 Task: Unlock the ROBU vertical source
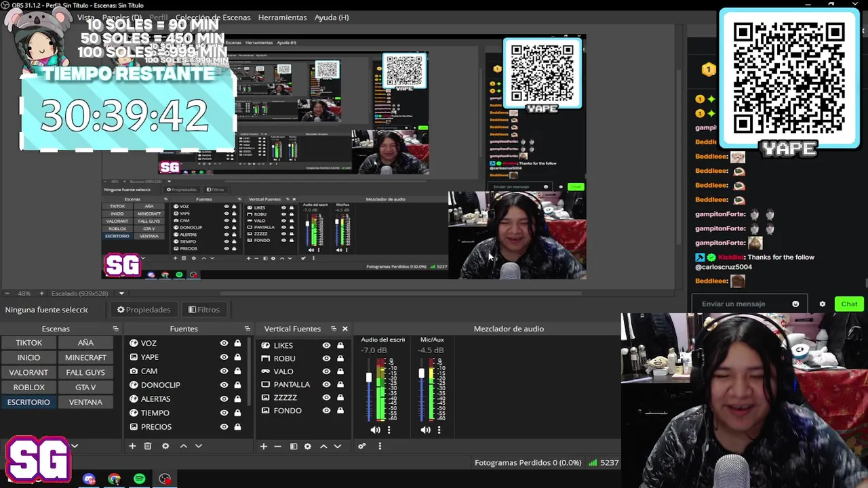click(x=340, y=359)
